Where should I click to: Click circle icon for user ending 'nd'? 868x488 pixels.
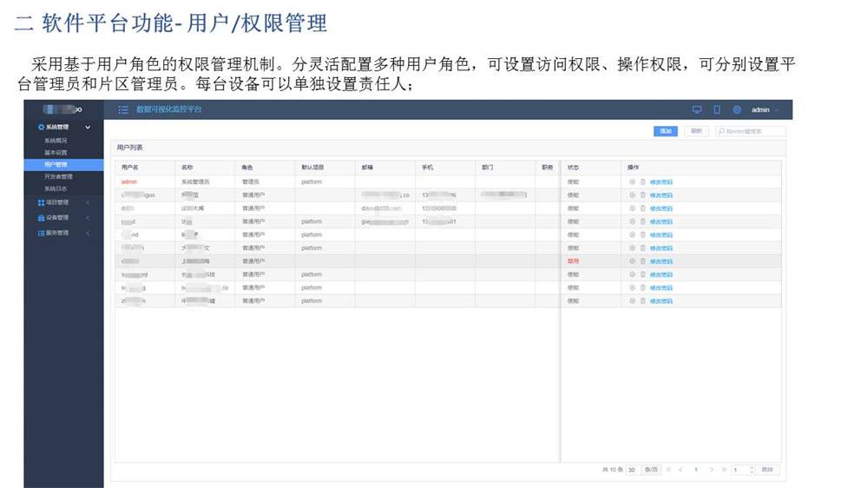(x=632, y=234)
